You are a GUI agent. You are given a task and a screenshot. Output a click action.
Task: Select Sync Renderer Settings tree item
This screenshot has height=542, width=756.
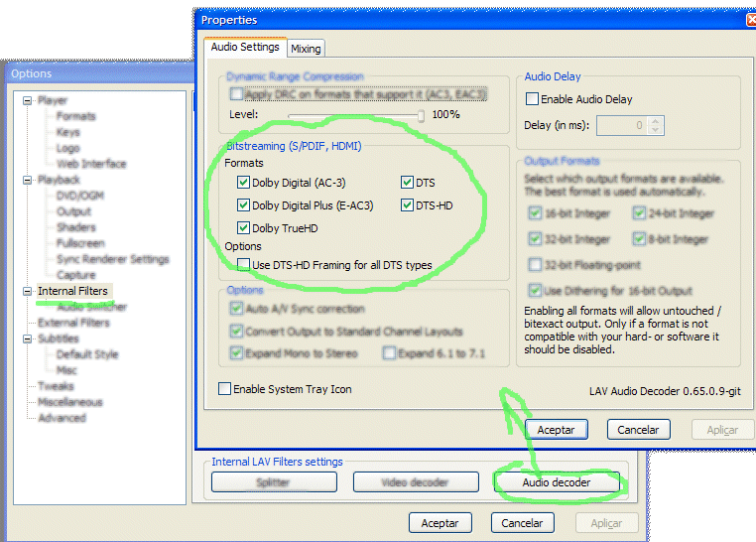113,259
